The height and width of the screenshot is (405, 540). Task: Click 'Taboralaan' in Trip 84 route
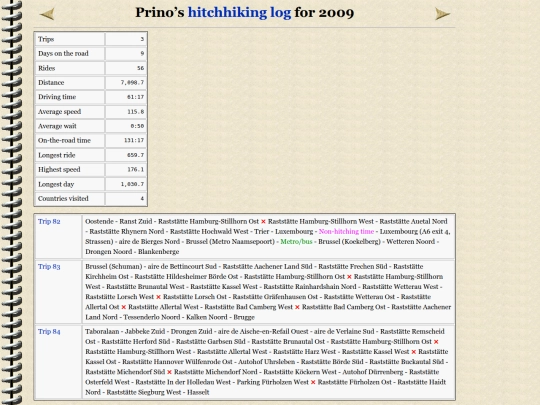click(x=102, y=332)
